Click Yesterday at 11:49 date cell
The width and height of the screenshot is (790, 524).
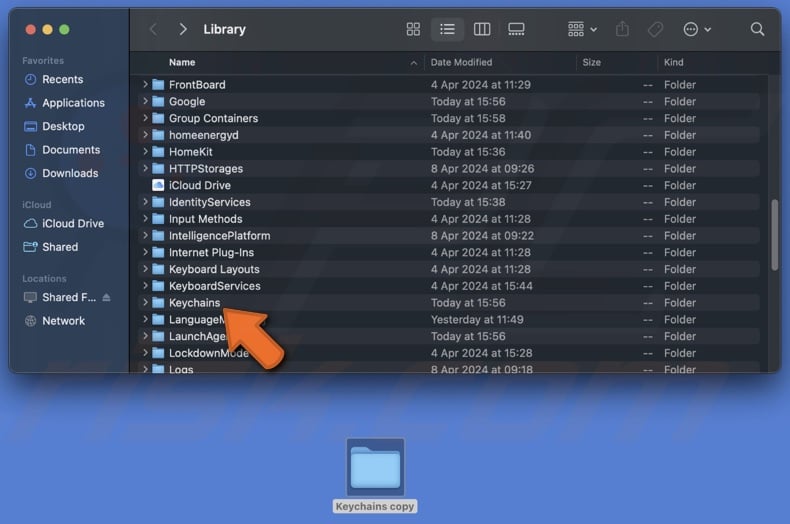coord(477,319)
